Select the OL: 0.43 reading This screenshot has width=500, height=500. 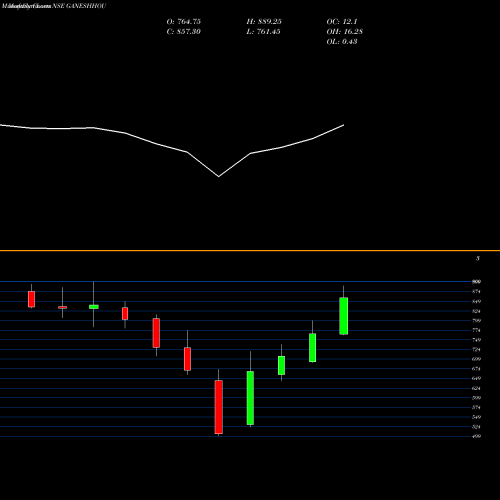342,42
